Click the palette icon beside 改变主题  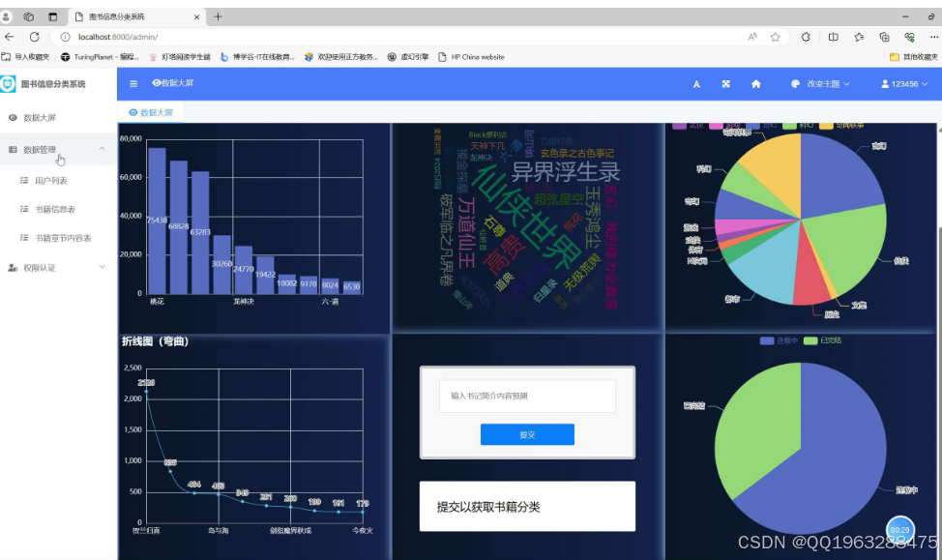click(x=795, y=84)
